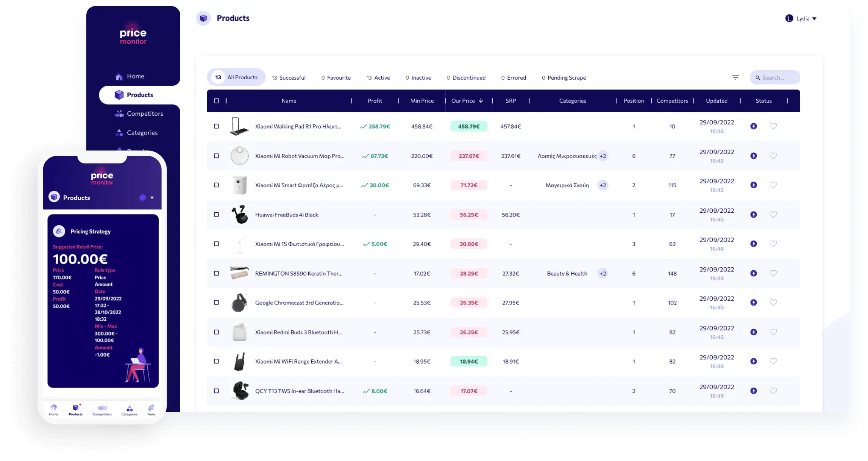868x461 pixels.
Task: Favourite the REMINGTON S8590 heart icon
Action: (x=773, y=273)
